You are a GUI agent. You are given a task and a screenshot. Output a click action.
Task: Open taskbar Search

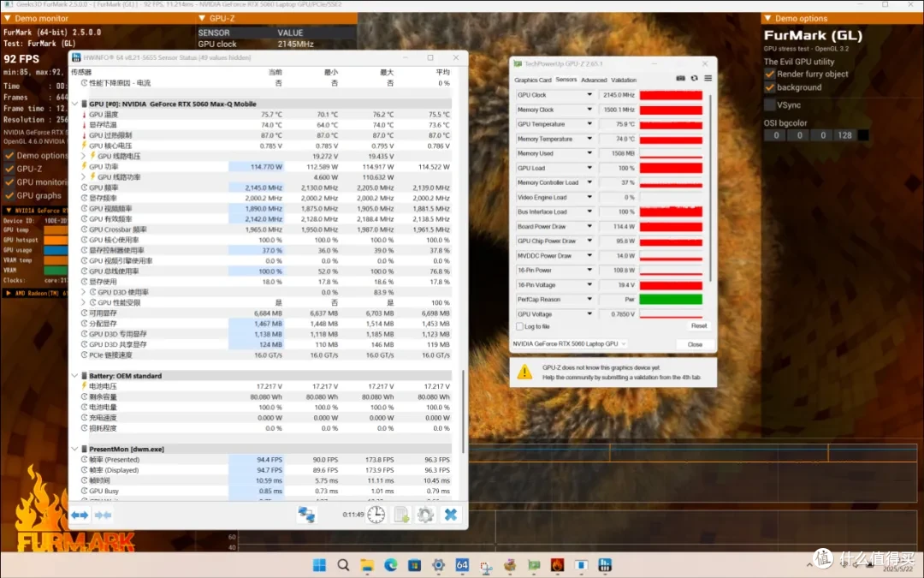tap(343, 565)
